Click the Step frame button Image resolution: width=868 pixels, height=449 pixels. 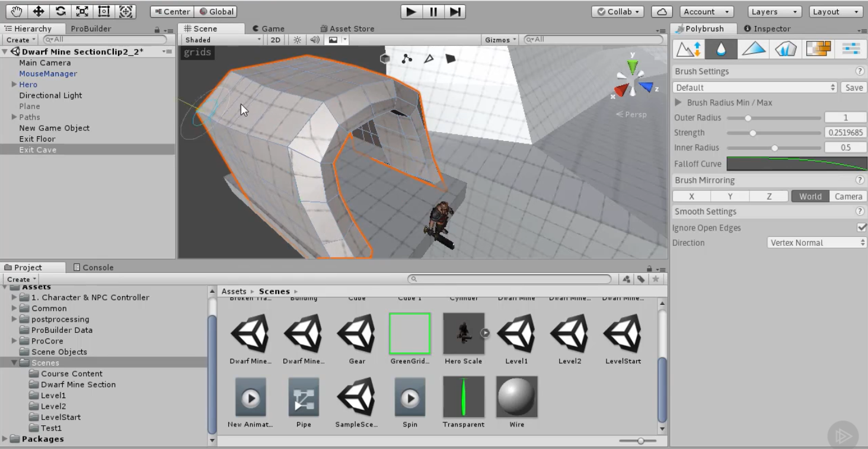(x=455, y=12)
